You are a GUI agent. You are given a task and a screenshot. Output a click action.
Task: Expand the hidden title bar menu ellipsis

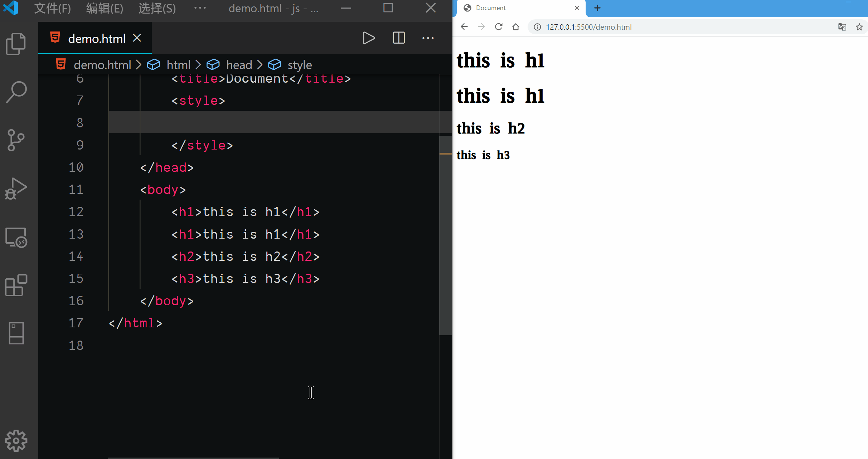200,8
